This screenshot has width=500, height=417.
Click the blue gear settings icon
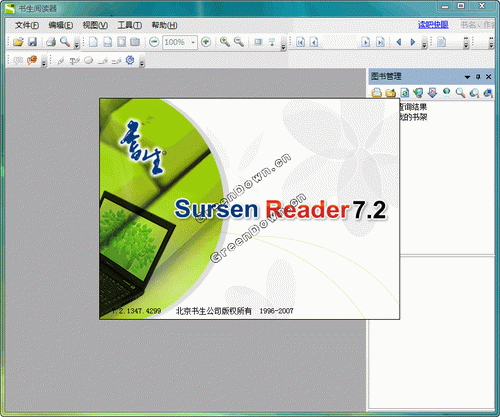tap(130, 60)
